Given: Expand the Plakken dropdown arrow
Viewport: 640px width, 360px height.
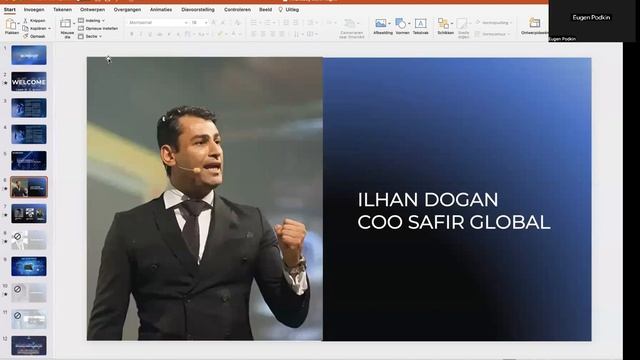Looking at the screenshot, I should tap(18, 24).
